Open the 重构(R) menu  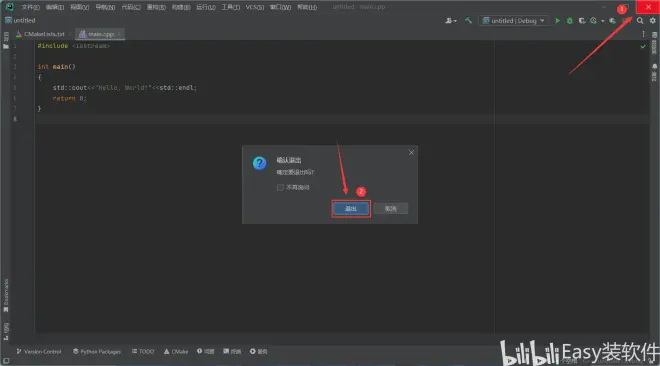pos(156,7)
